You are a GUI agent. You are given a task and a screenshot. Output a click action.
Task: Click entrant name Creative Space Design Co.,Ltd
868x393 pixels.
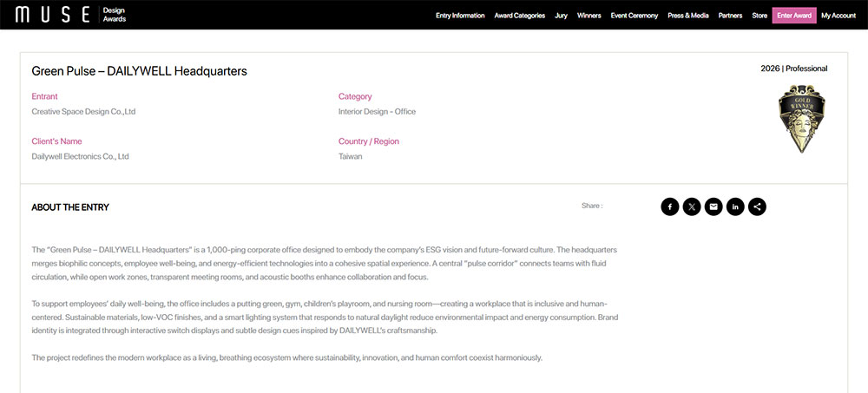[83, 111]
